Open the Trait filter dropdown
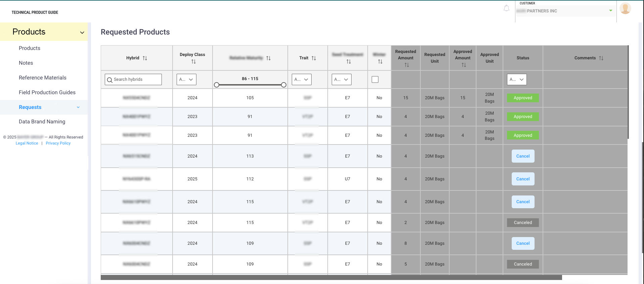Image resolution: width=644 pixels, height=284 pixels. point(302,79)
